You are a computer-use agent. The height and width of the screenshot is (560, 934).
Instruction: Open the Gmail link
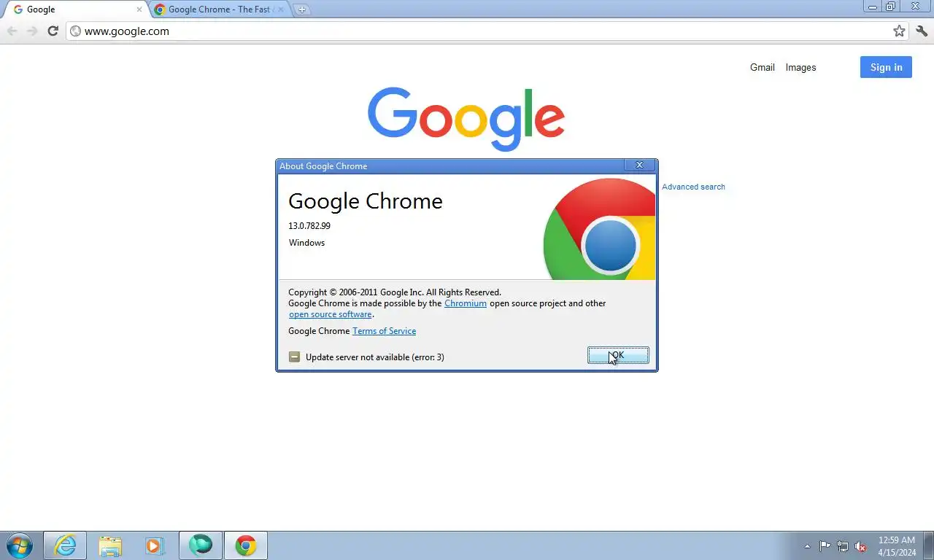(763, 67)
